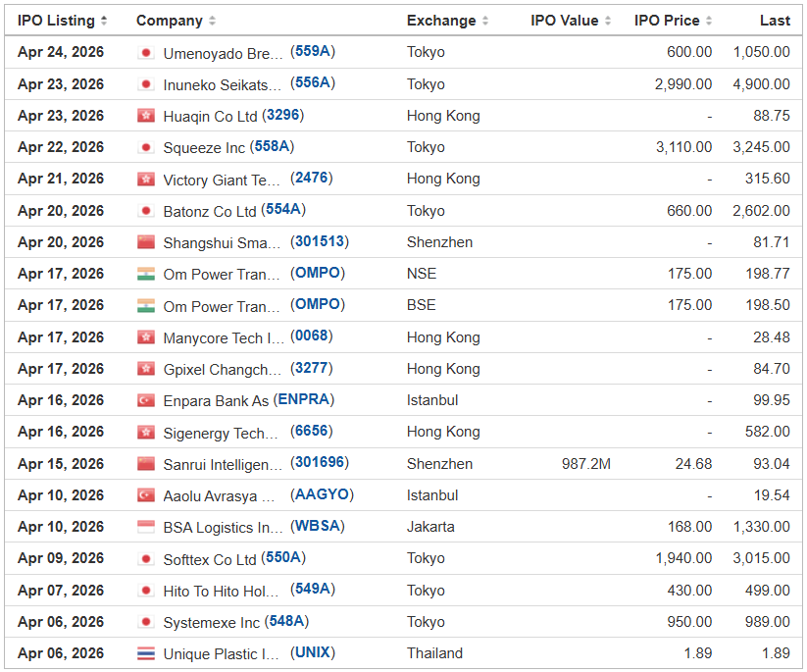Open ticker 3296 link
Screen dimensions: 807x672
[x=283, y=115]
